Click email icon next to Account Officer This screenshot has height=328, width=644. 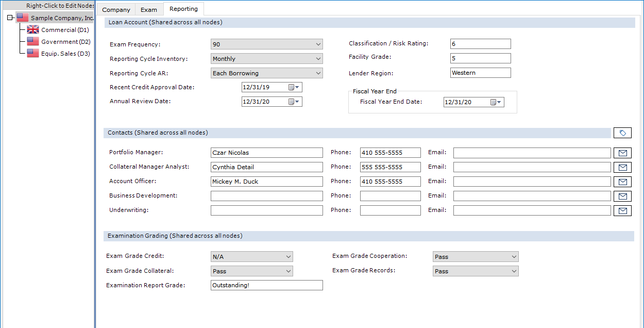point(622,182)
